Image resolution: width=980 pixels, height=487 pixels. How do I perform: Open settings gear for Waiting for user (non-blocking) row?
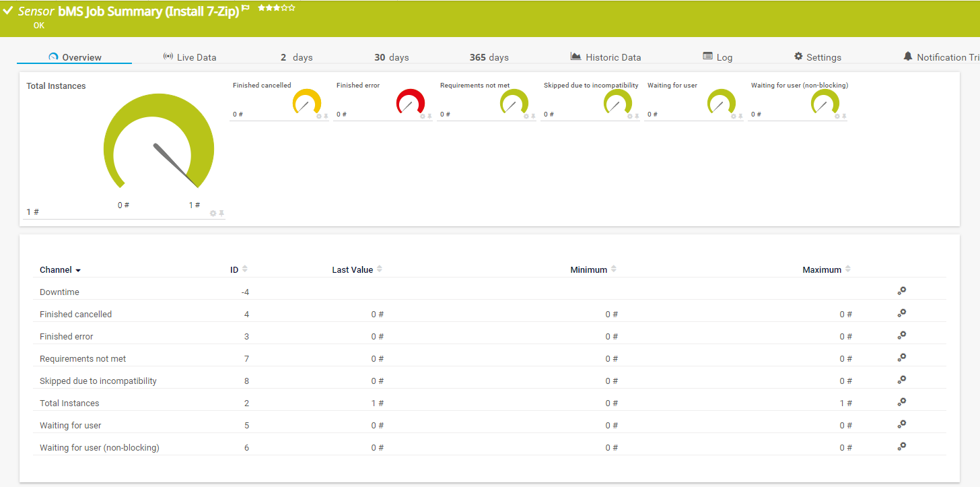click(901, 447)
